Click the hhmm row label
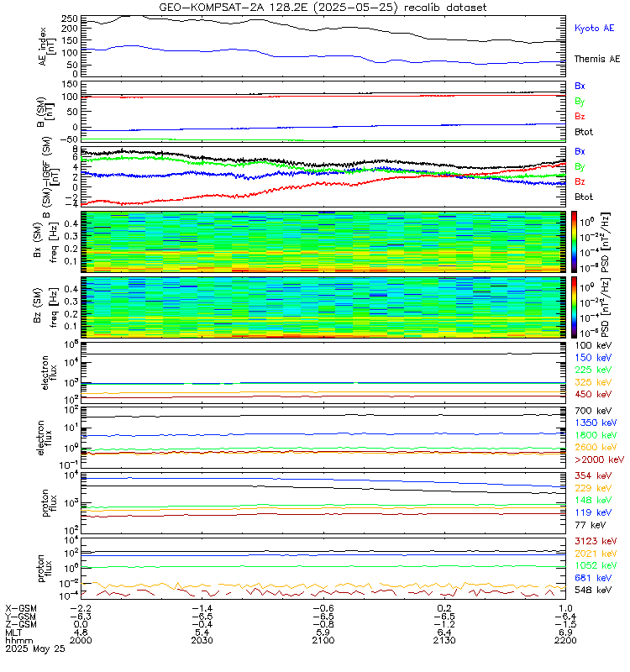The image size is (630, 672). (18, 641)
